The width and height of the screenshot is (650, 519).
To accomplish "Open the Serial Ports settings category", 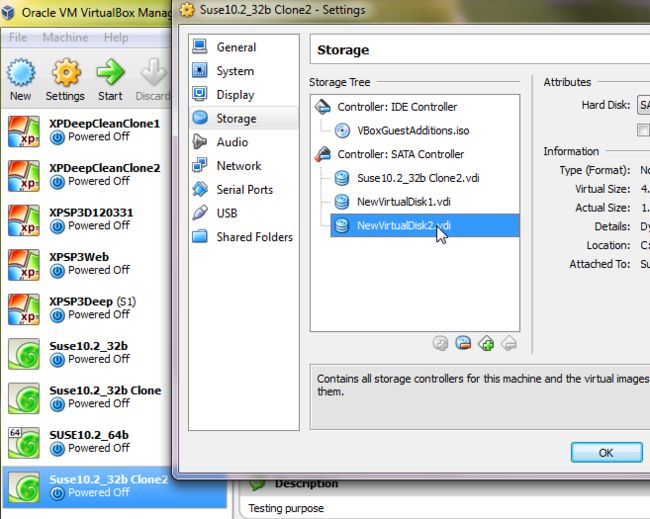I will pyautogui.click(x=243, y=189).
